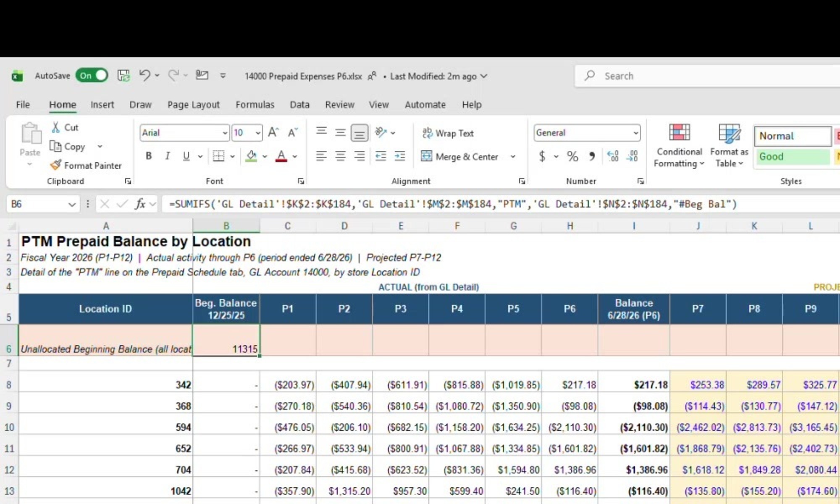Copy the selected cell
This screenshot has width=840, height=504.
click(x=68, y=146)
